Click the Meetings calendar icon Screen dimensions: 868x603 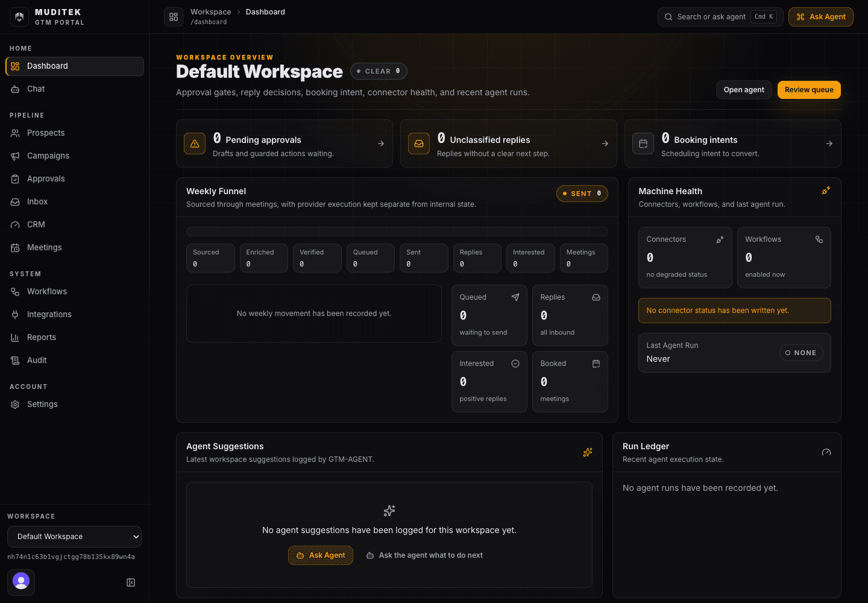[15, 248]
